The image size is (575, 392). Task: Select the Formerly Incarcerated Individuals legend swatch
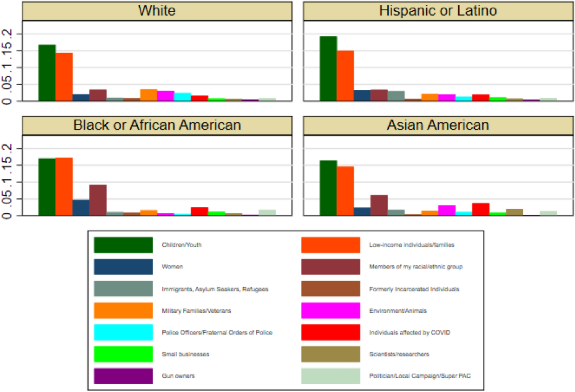click(x=330, y=289)
